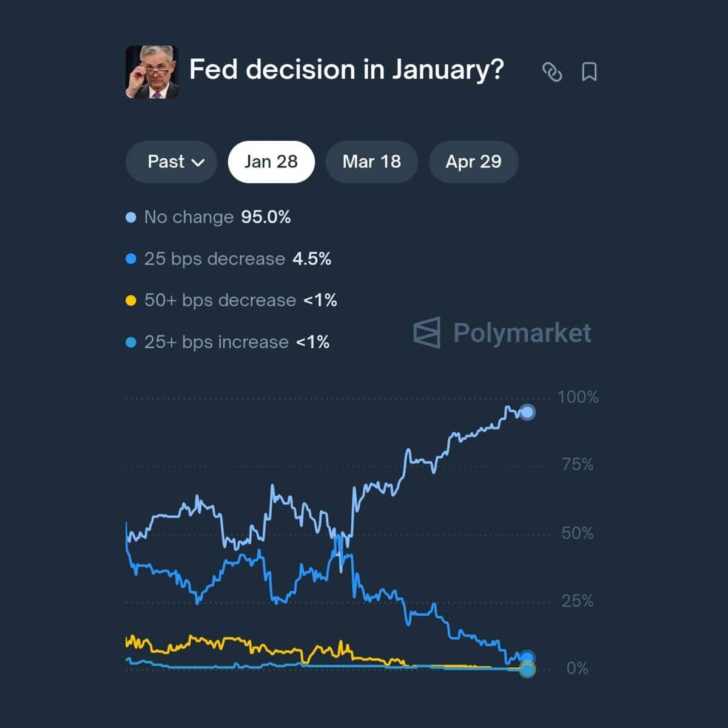Click the No change line endpoint marker
The width and height of the screenshot is (728, 728).
pyautogui.click(x=528, y=413)
